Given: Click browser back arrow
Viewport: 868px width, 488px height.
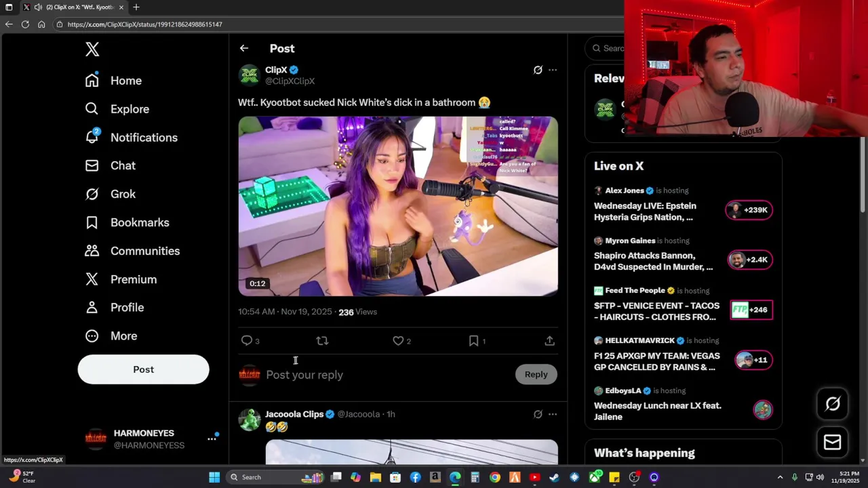Looking at the screenshot, I should pyautogui.click(x=8, y=24).
